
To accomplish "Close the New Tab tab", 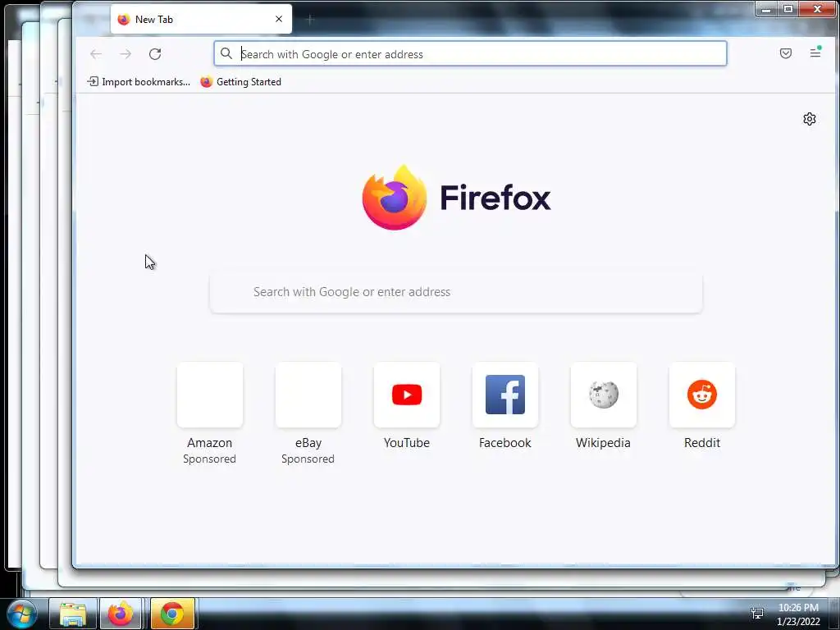I will (279, 19).
